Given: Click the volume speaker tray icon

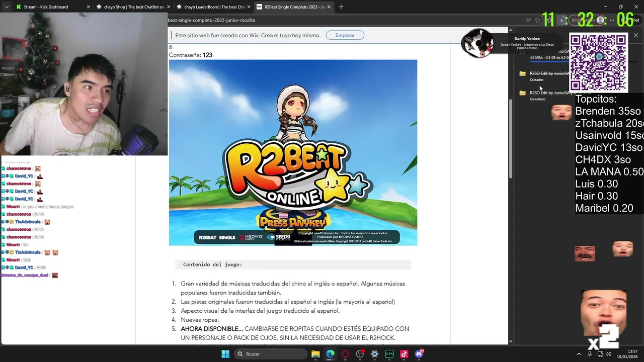Looking at the screenshot, I should click(x=609, y=354).
